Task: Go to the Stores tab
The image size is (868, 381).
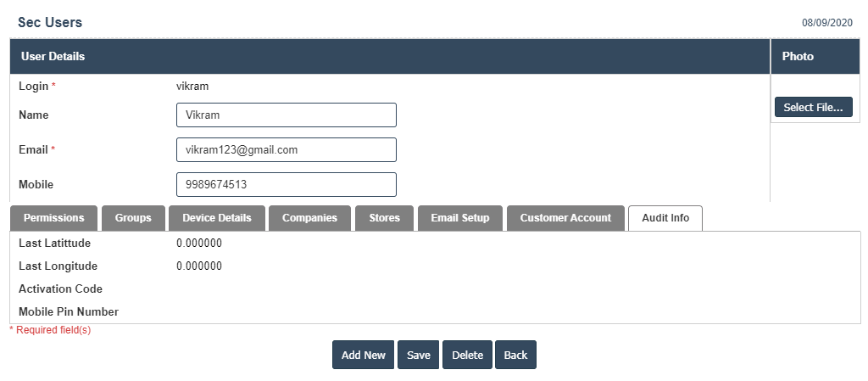Action: tap(384, 218)
